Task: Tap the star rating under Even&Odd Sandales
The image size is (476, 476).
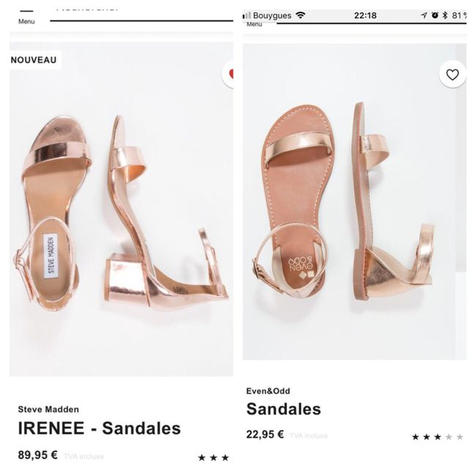Action: point(437,437)
